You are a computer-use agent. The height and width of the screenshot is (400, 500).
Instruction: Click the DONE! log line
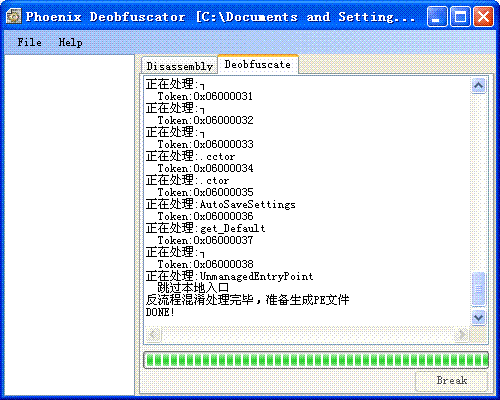point(160,313)
